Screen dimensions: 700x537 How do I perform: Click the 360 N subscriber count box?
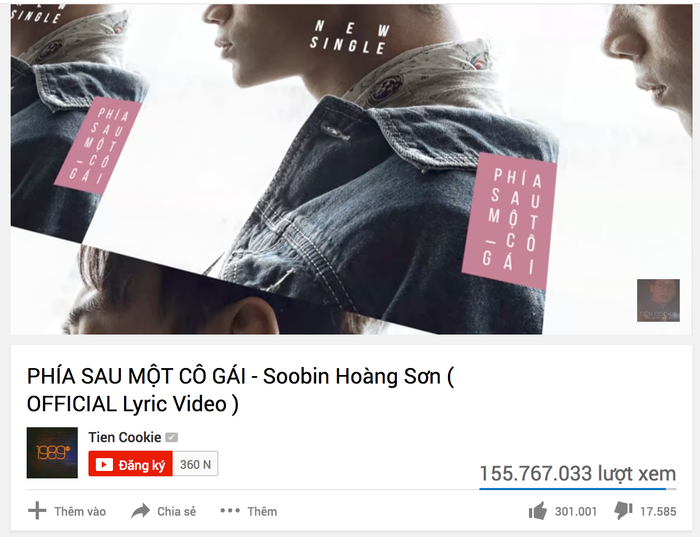(196, 464)
